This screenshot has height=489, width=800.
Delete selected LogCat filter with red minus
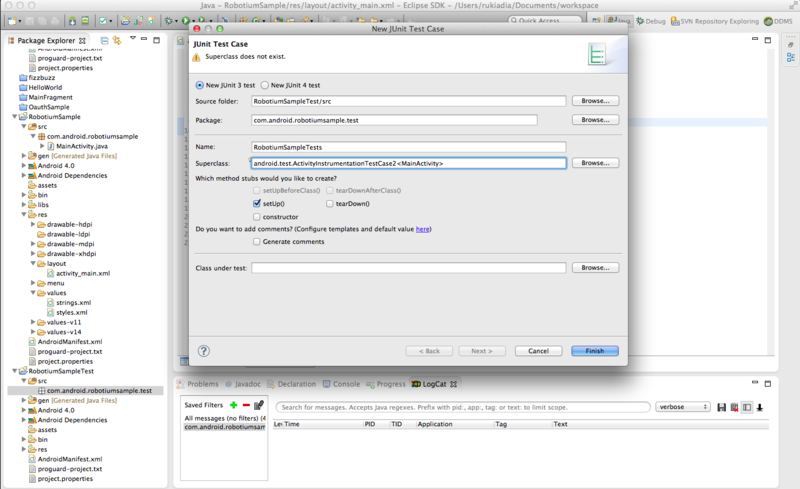pyautogui.click(x=246, y=405)
